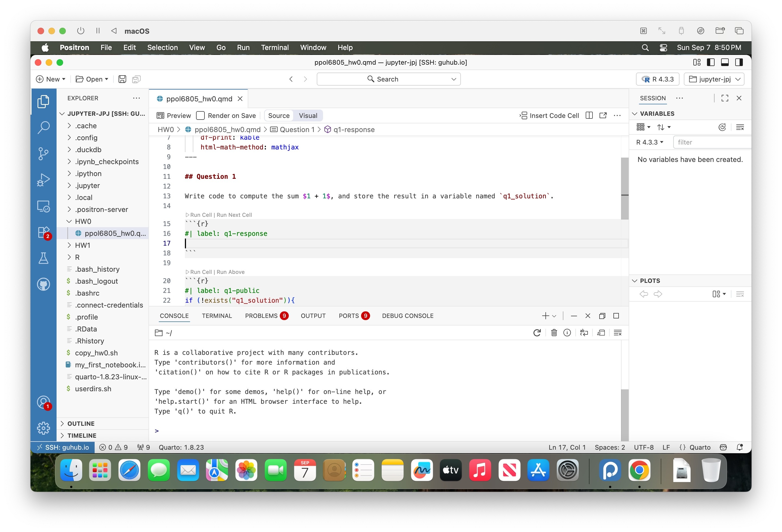Maximize the Session panel
Screen dimensions: 782x532
pyautogui.click(x=725, y=98)
